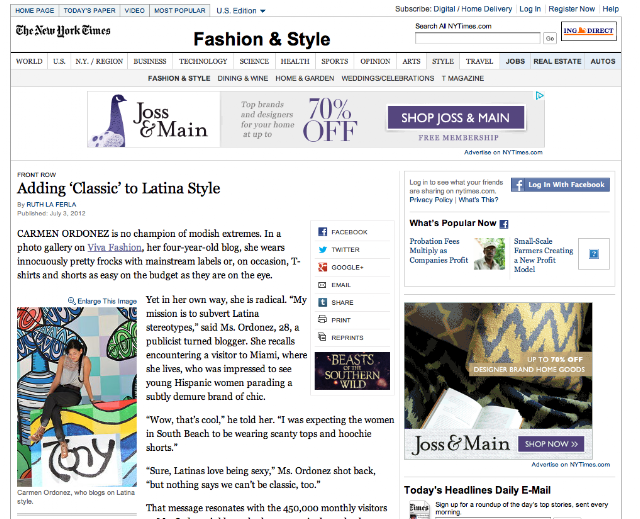The height and width of the screenshot is (519, 640).
Task: Open author Ruth La Ferla link
Action: coord(51,204)
